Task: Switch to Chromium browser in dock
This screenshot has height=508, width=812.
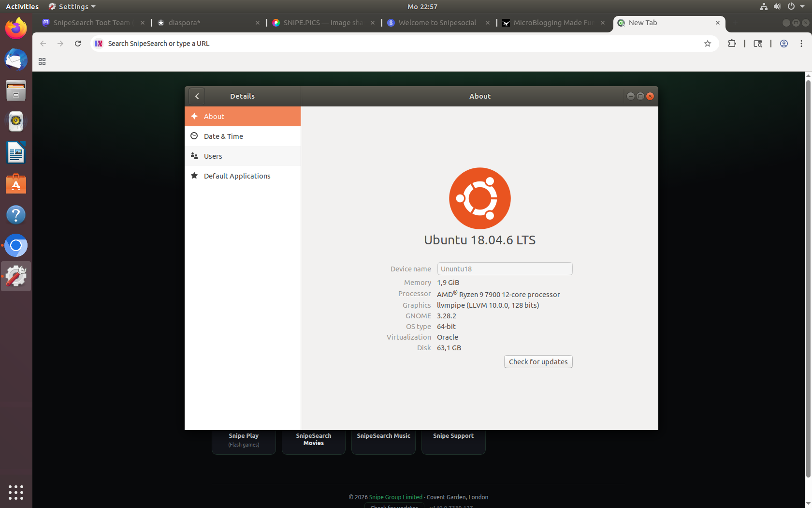Action: 16,246
